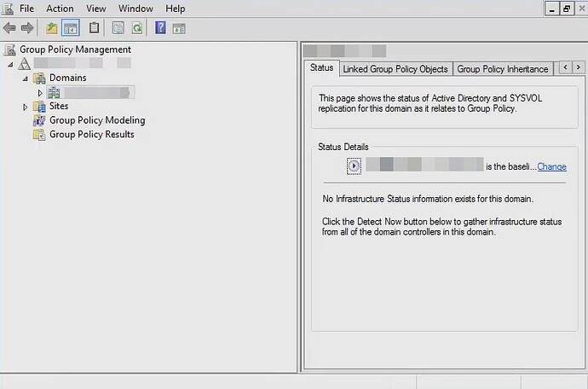The height and width of the screenshot is (389, 588).
Task: Show more tabs with right chevron
Action: [579, 67]
